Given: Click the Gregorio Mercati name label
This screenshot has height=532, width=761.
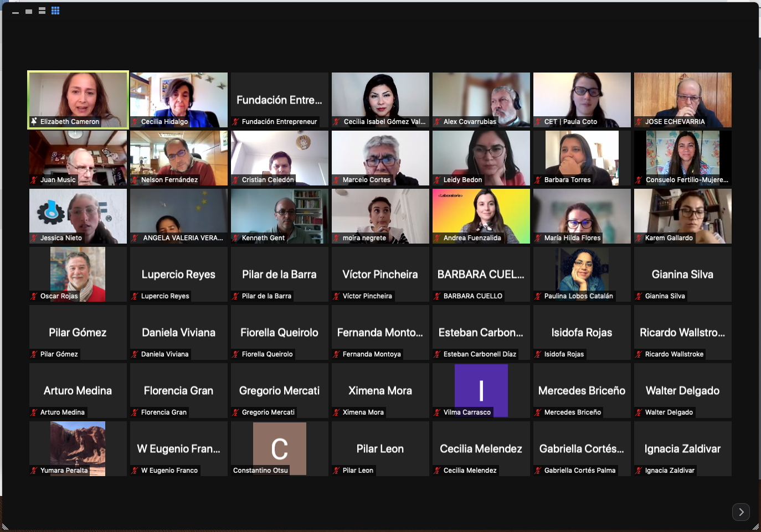Looking at the screenshot, I should point(268,412).
